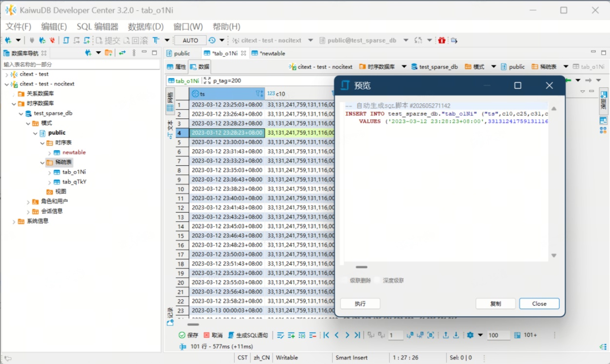Open the 文件(F) menu
The width and height of the screenshot is (610, 364).
(18, 26)
